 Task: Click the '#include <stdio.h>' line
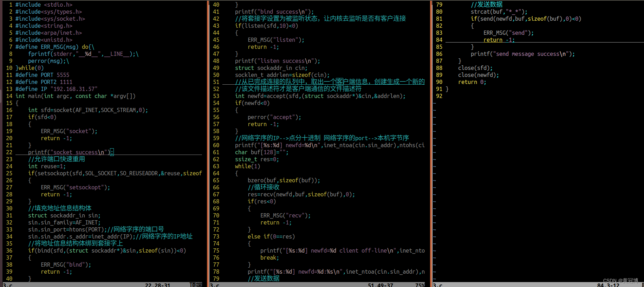coord(44,5)
